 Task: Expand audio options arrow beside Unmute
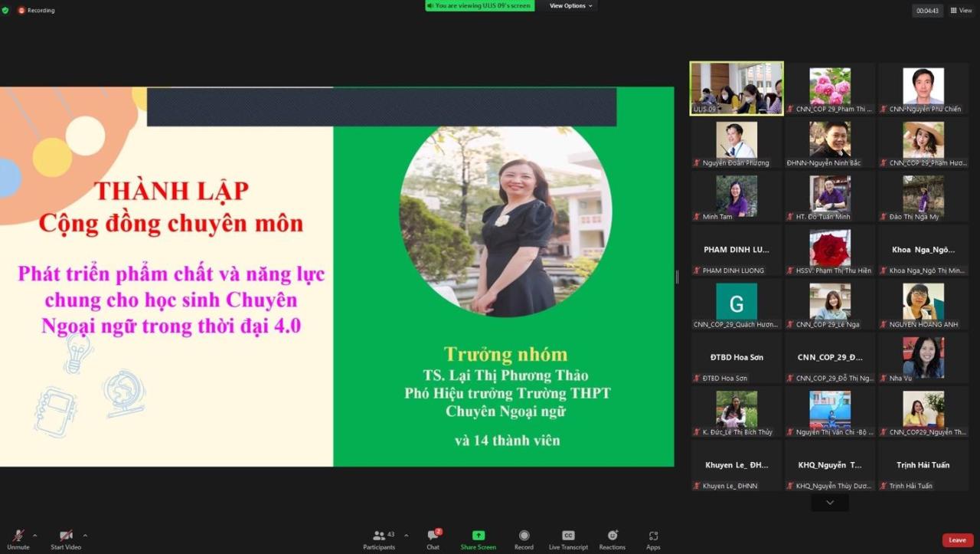pyautogui.click(x=34, y=535)
